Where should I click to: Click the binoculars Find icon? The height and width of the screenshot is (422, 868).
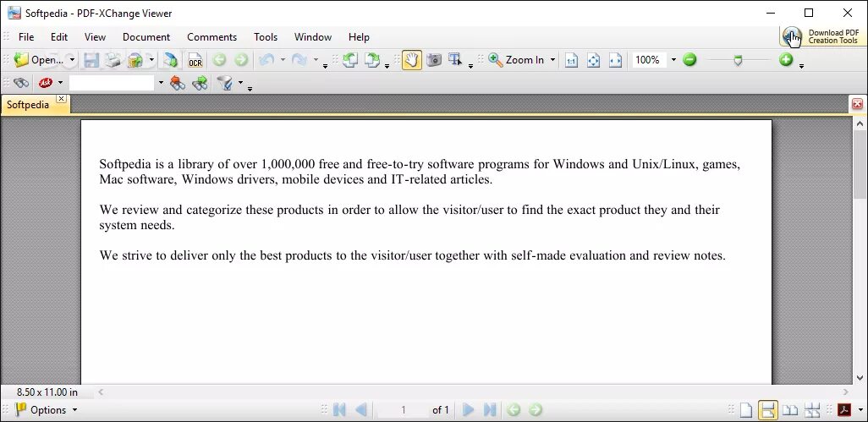point(21,84)
